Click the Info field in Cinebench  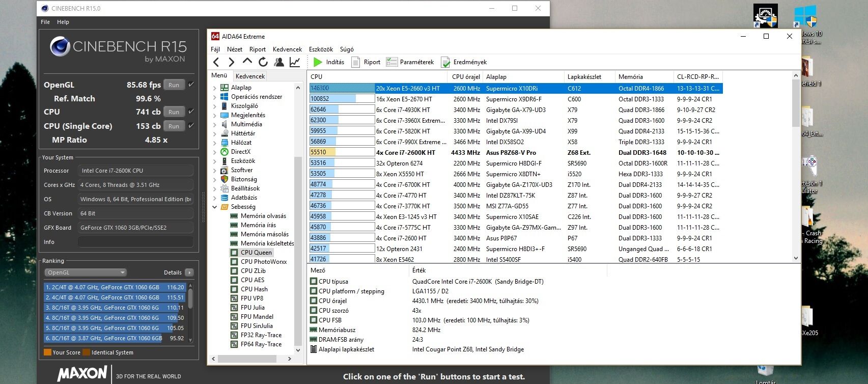click(x=135, y=242)
